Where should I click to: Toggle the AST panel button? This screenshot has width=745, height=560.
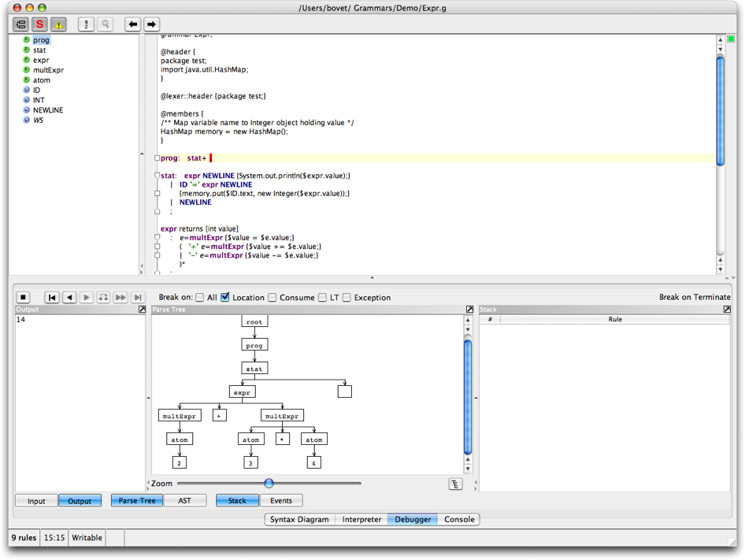tap(185, 501)
